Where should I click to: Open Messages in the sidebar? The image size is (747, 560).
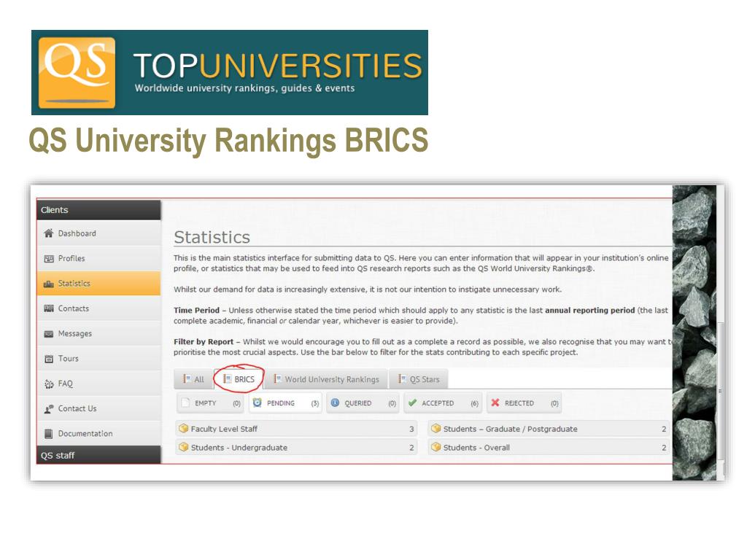(x=98, y=334)
